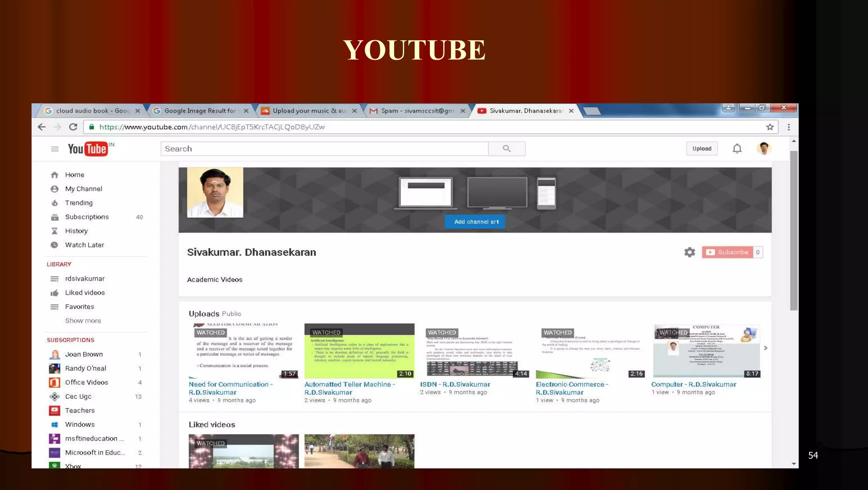Switch to Spam Gmail tab
This screenshot has width=868, height=490.
point(417,111)
